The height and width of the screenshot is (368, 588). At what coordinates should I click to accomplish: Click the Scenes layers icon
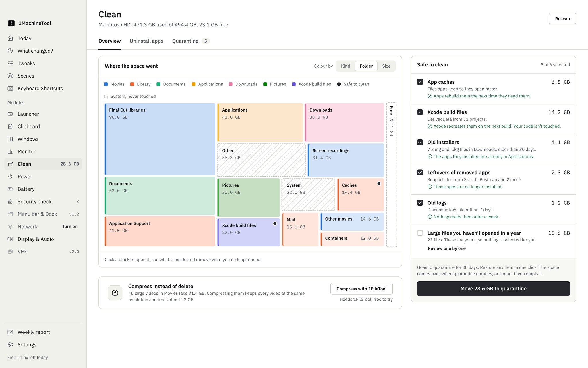(x=10, y=76)
